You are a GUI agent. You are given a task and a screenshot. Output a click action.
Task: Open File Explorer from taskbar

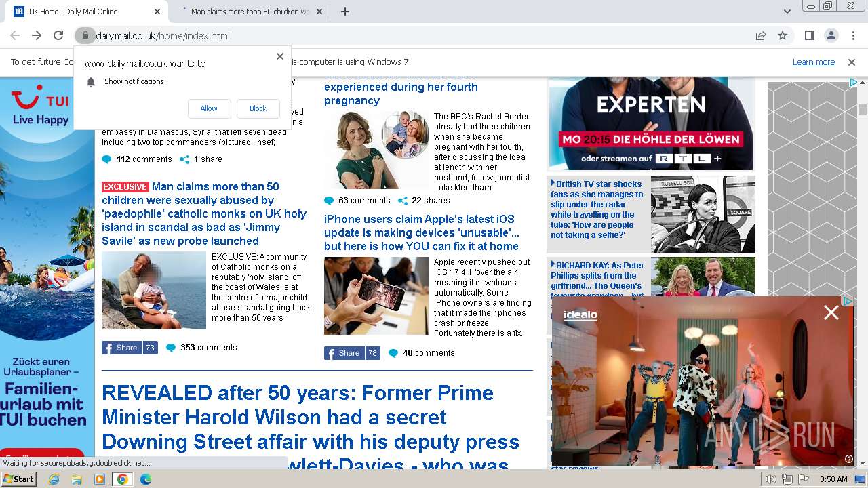pyautogui.click(x=77, y=479)
